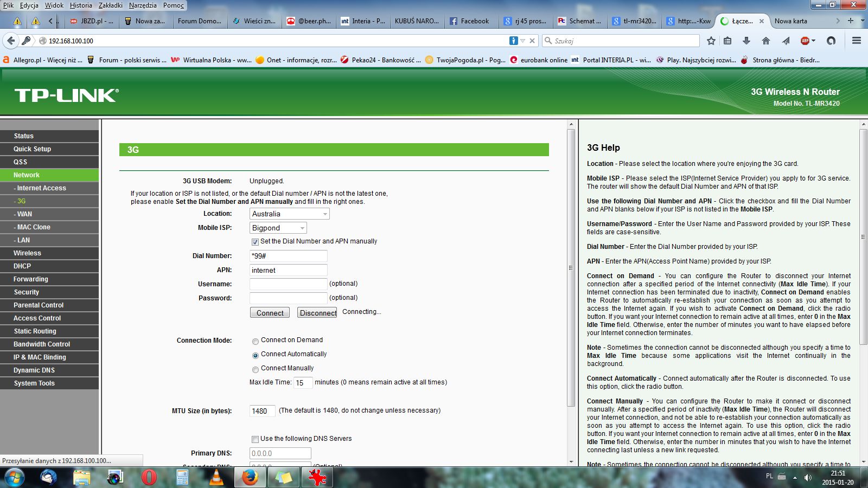Click the 3G Help panel scrollbar
The height and width of the screenshot is (488, 868).
(x=864, y=237)
